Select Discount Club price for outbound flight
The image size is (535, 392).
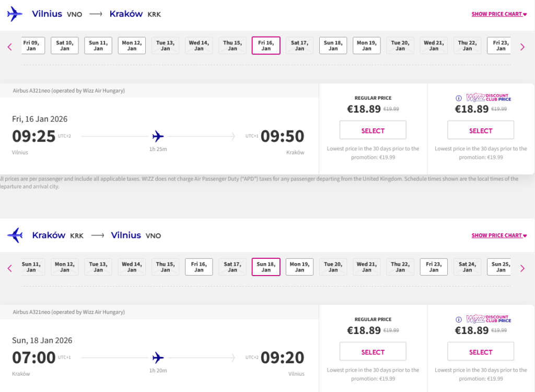[x=480, y=130]
